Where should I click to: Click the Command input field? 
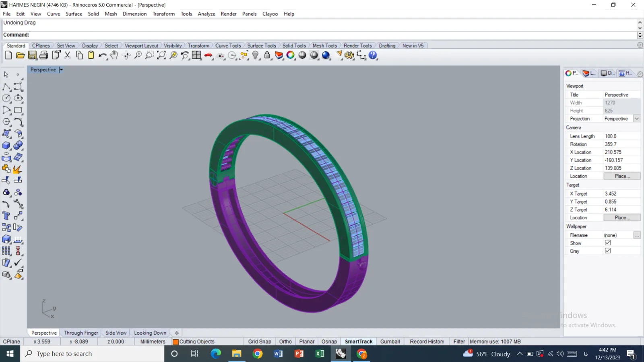[332, 35]
